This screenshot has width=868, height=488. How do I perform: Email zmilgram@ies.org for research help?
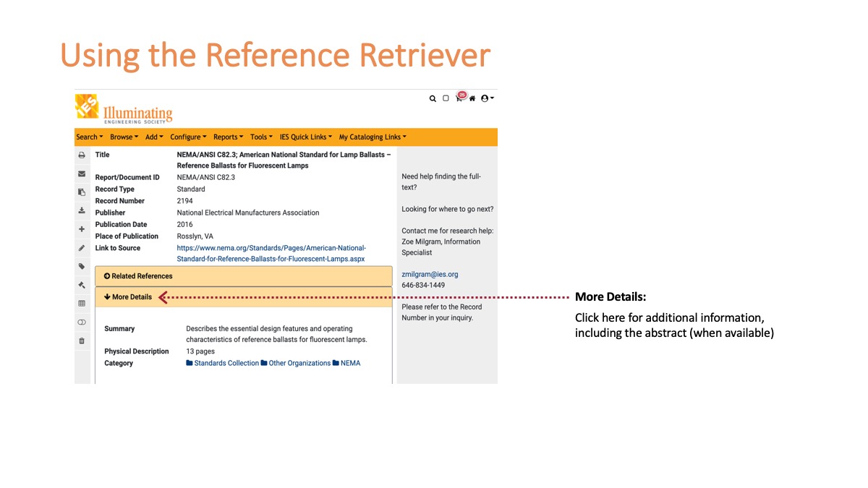[430, 275]
